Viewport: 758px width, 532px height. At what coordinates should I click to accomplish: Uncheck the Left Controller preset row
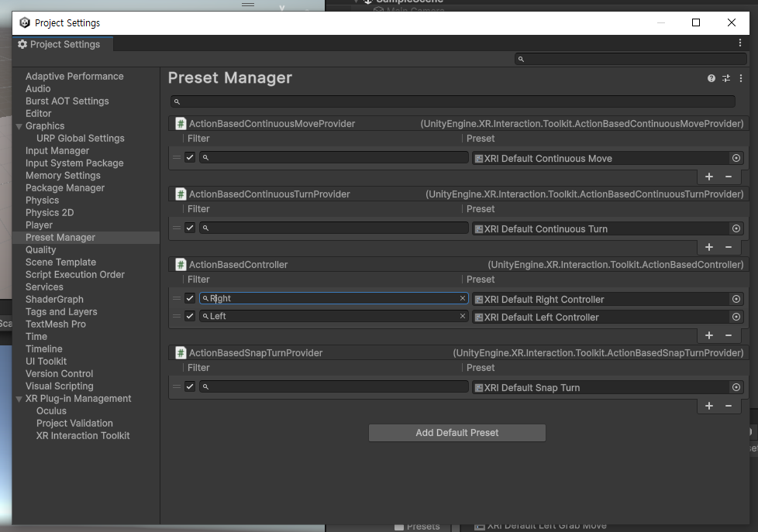point(190,317)
